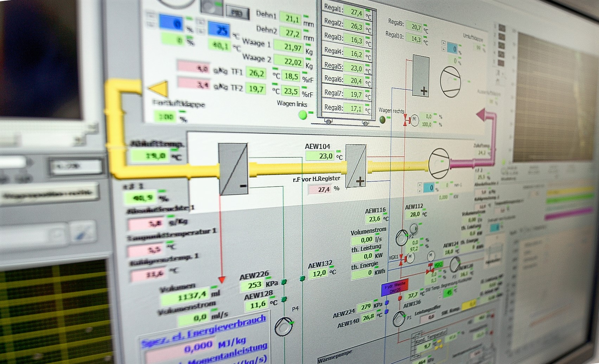The height and width of the screenshot is (364, 599).
Task: Click the Regal8 17,1 °C reading
Action: (354, 108)
